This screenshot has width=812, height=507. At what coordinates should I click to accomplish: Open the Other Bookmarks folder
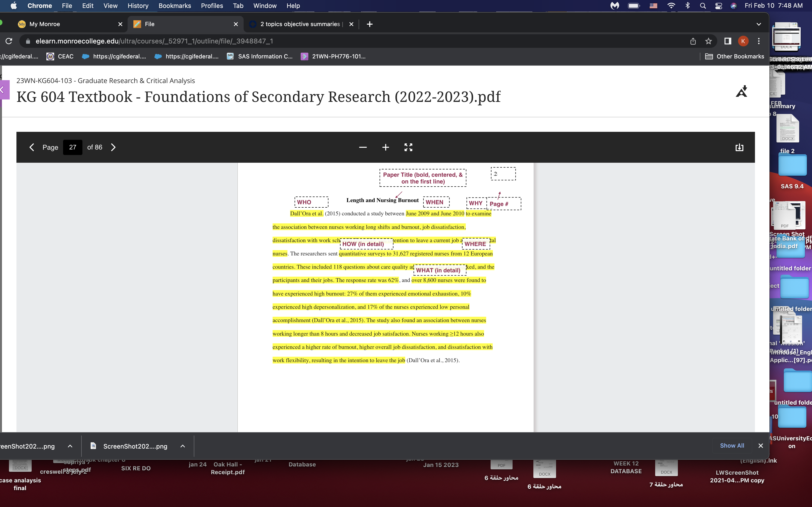click(x=734, y=56)
